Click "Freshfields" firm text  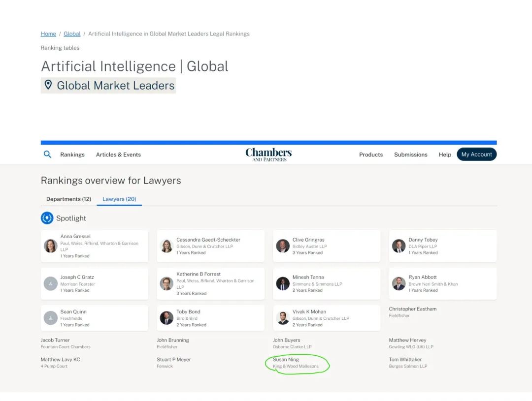[71, 318]
